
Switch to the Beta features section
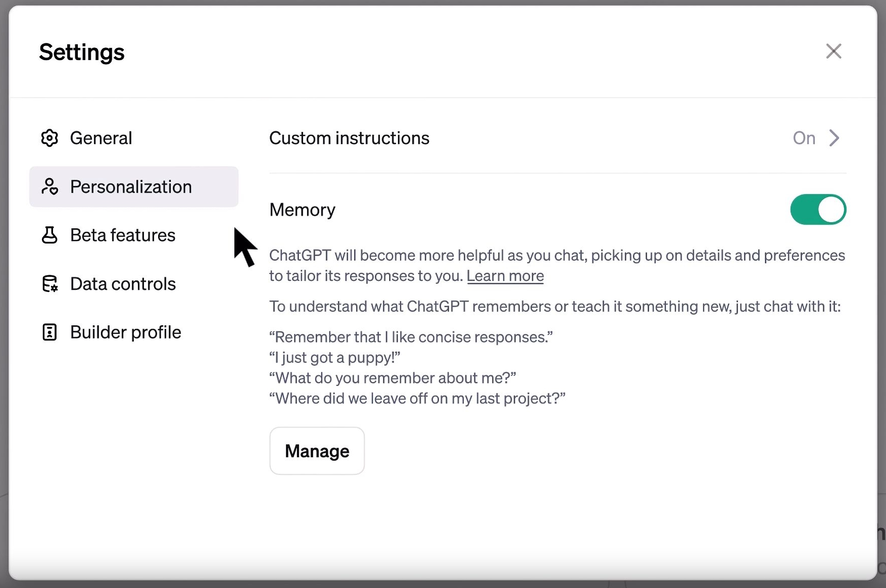click(x=123, y=235)
